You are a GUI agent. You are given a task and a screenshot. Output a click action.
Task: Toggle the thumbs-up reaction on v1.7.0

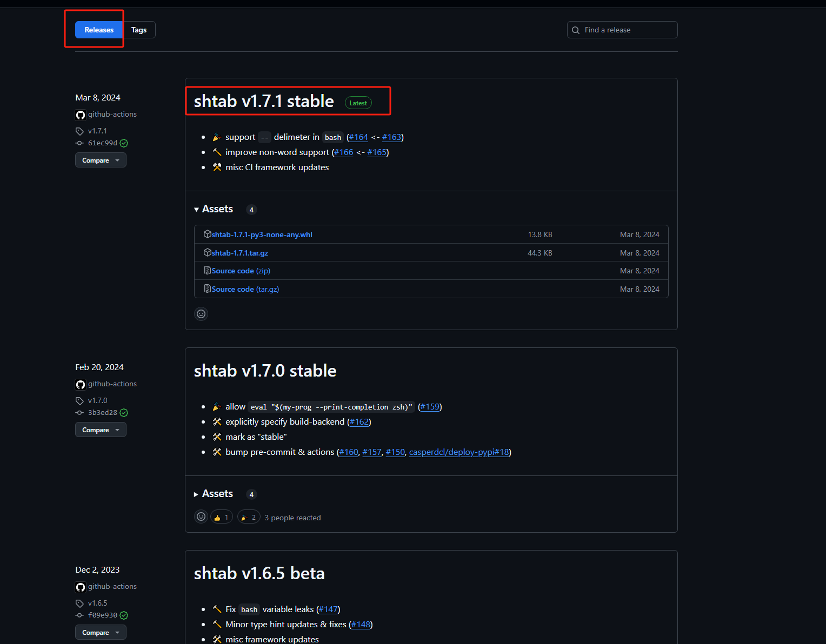pyautogui.click(x=222, y=517)
